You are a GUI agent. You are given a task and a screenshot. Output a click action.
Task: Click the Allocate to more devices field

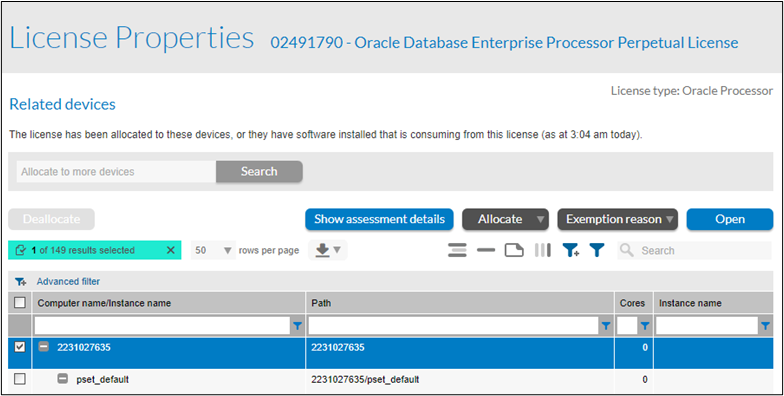pyautogui.click(x=116, y=172)
